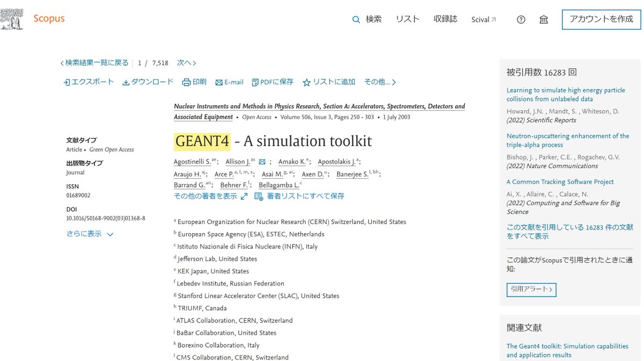Click the star add-to-list icon
Image resolution: width=644 pixels, height=361 pixels.
coord(306,83)
